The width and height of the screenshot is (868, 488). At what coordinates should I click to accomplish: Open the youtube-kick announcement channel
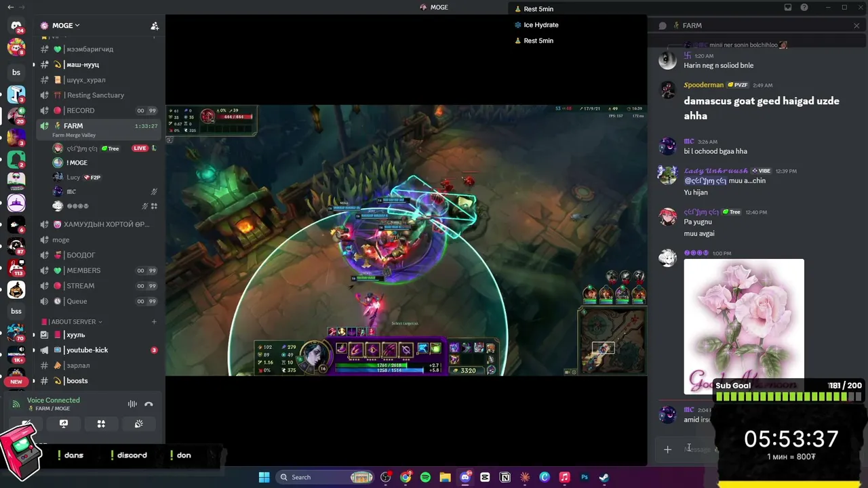point(99,350)
